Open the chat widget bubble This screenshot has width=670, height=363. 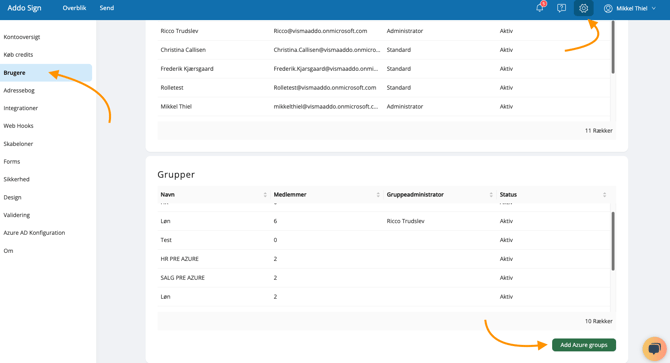pyautogui.click(x=655, y=349)
